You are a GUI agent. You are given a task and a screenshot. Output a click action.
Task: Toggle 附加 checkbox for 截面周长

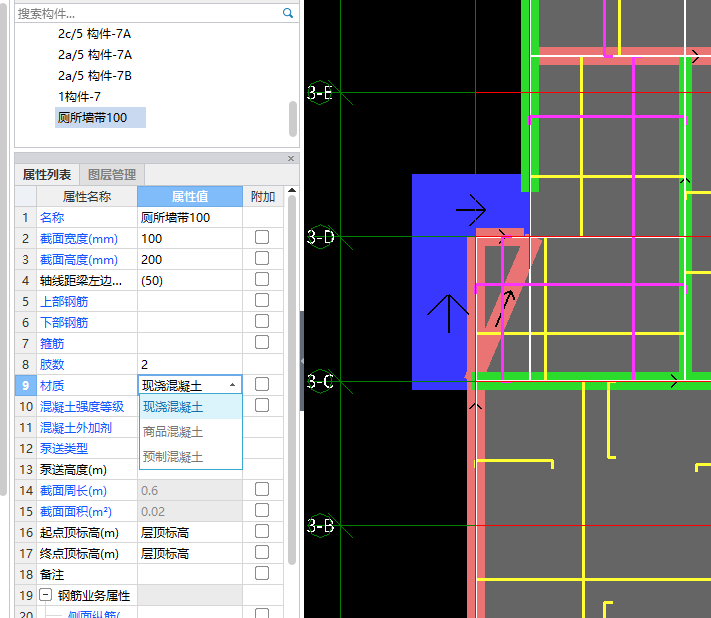tap(262, 489)
